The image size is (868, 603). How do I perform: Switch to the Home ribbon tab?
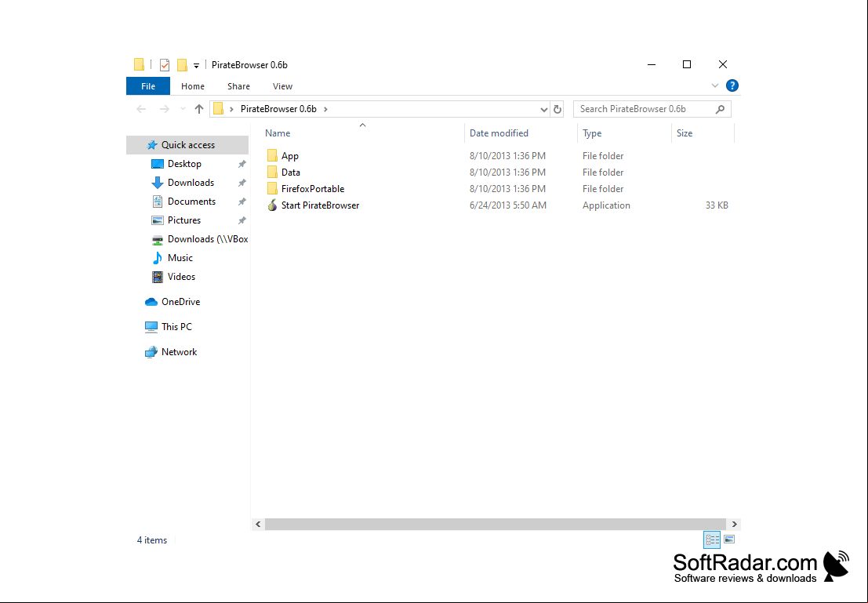193,86
